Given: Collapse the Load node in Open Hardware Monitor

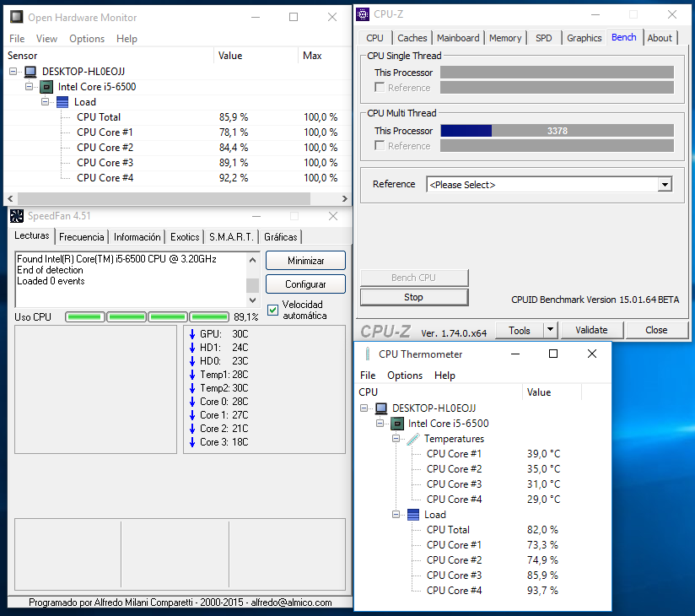Looking at the screenshot, I should 46,101.
